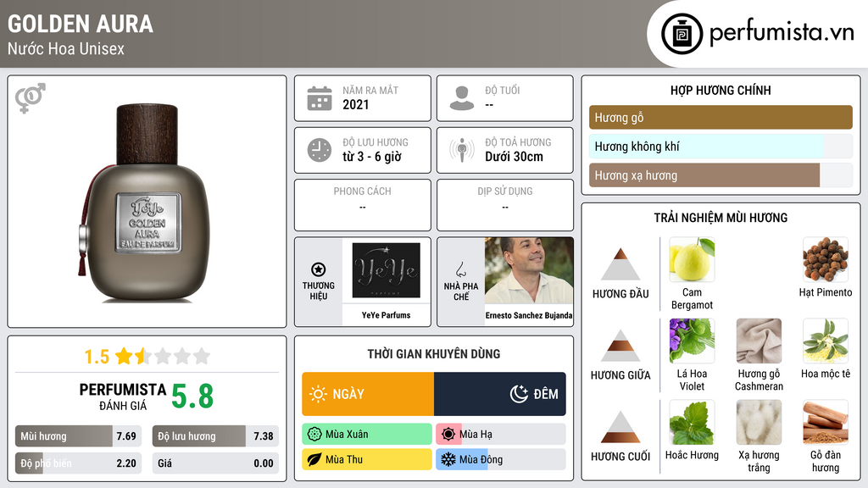The height and width of the screenshot is (488, 868).
Task: Click the person icon beside Độ Tuổi
Action: [462, 98]
